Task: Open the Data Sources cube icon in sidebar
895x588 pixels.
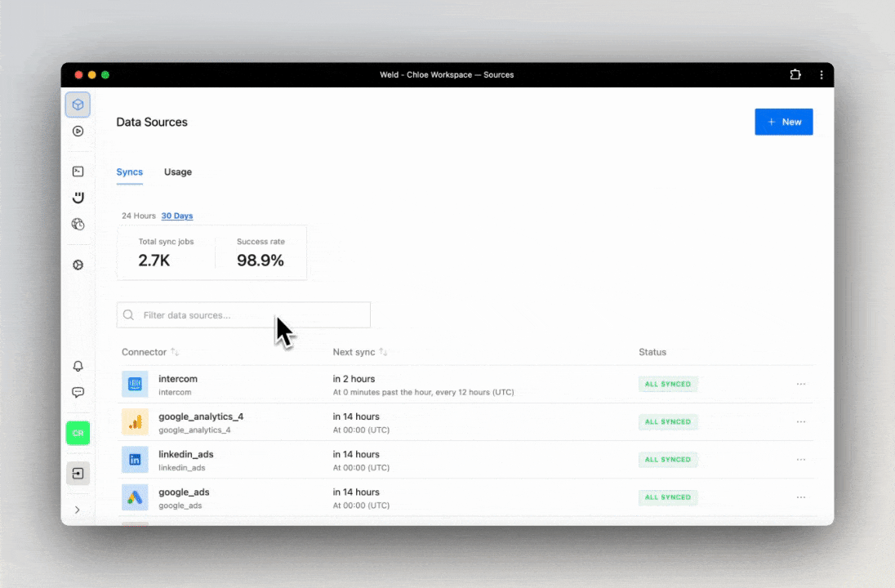Action: 78,105
